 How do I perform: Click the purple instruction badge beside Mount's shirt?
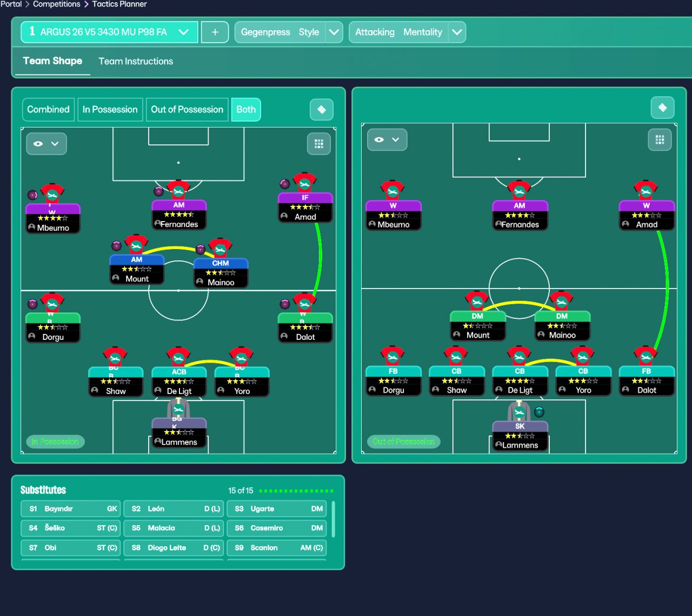tap(116, 246)
